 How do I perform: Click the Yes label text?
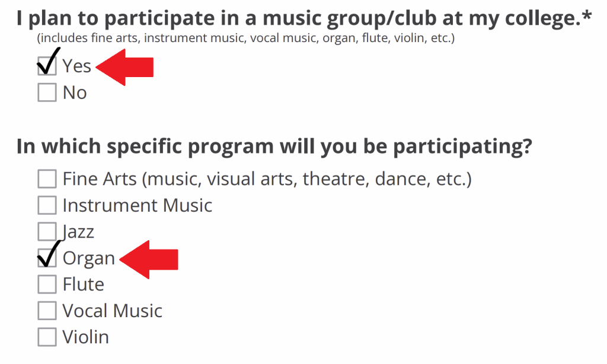coord(78,66)
